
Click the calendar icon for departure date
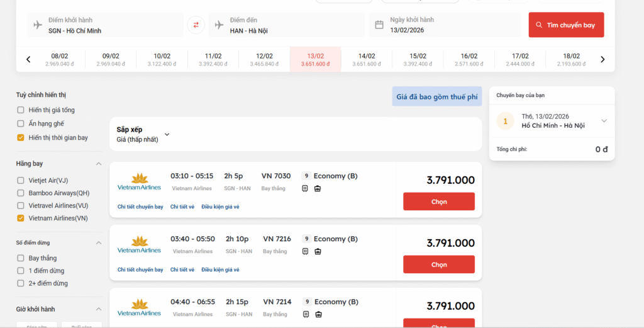click(x=379, y=25)
